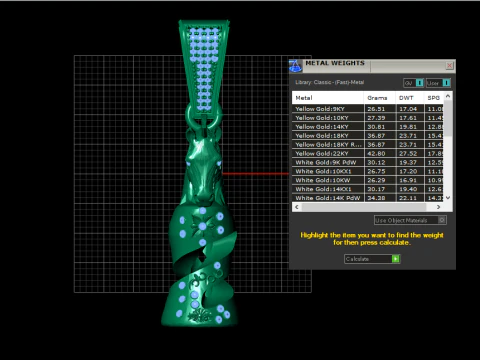Viewport: 480px width, 360px height.
Task: Click the jump ring connecting bail and horse
Action: pyautogui.click(x=204, y=115)
